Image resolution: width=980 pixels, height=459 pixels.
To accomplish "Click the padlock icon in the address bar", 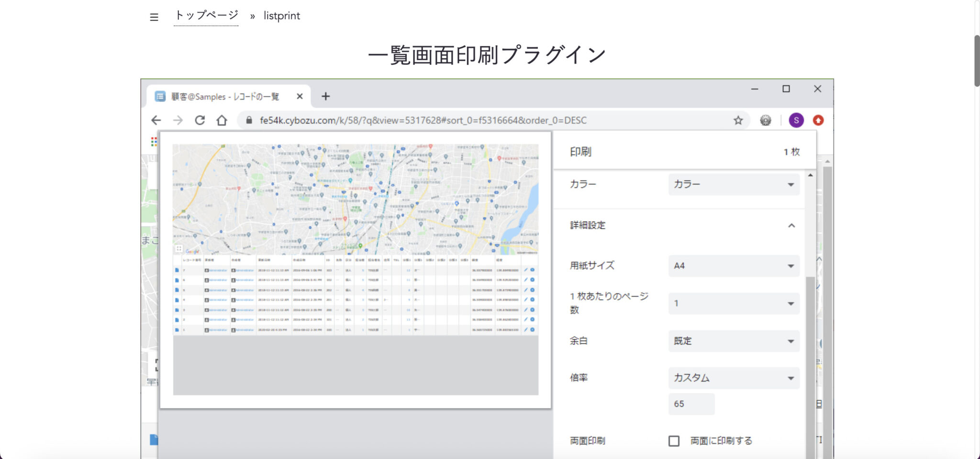I will point(249,120).
